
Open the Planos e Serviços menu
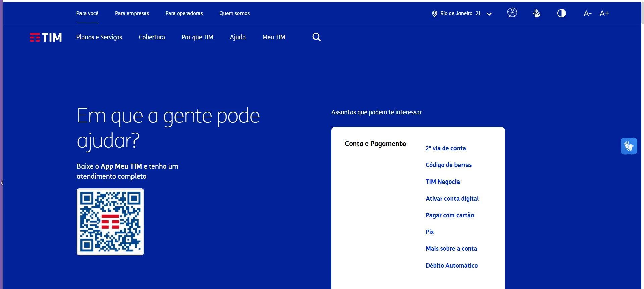tap(99, 37)
